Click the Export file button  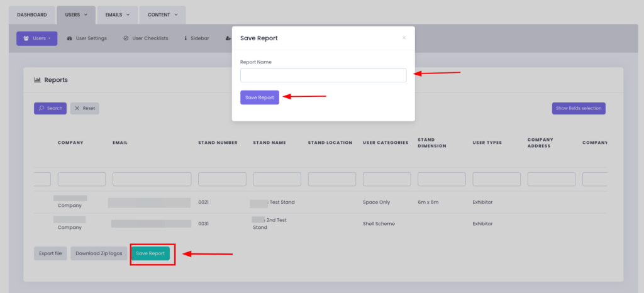coord(50,253)
